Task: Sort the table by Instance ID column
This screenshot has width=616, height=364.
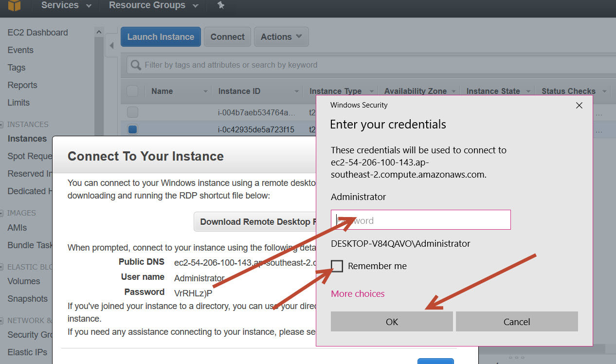Action: (x=239, y=91)
